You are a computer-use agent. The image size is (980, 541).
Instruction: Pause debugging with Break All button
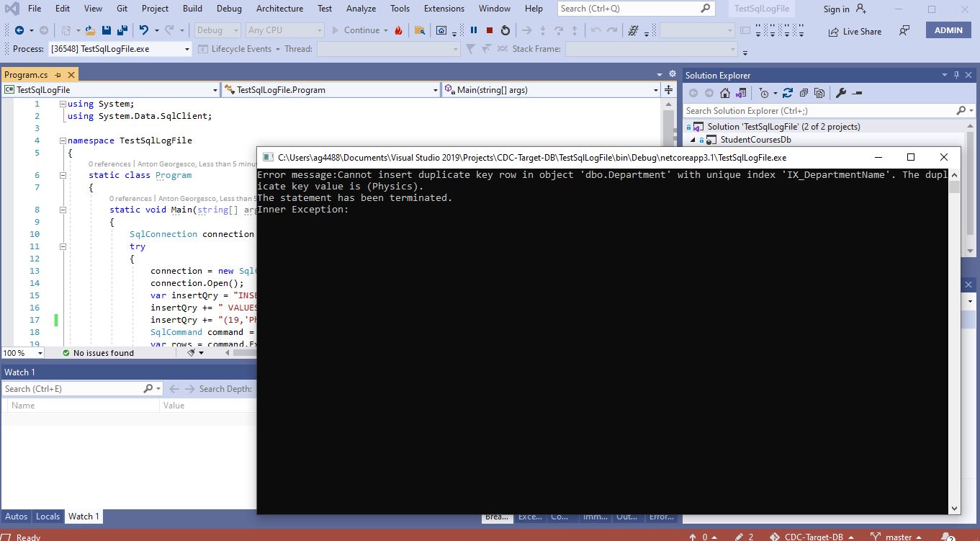click(x=473, y=30)
